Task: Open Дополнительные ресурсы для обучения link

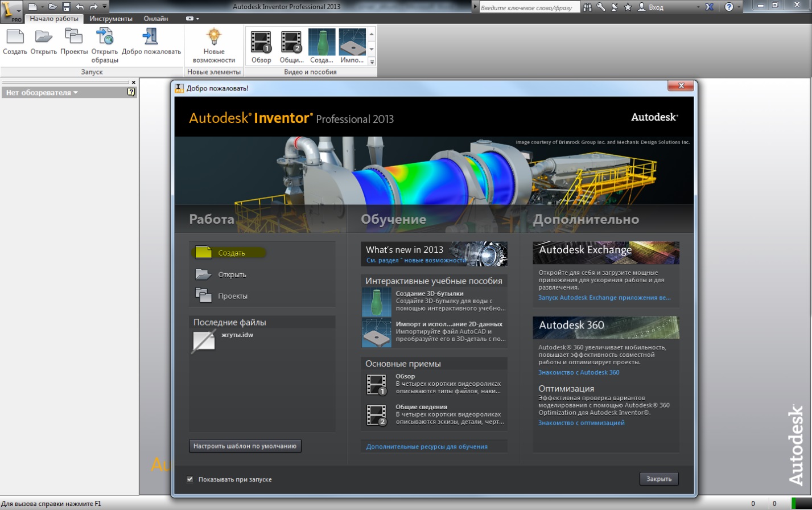Action: (427, 447)
